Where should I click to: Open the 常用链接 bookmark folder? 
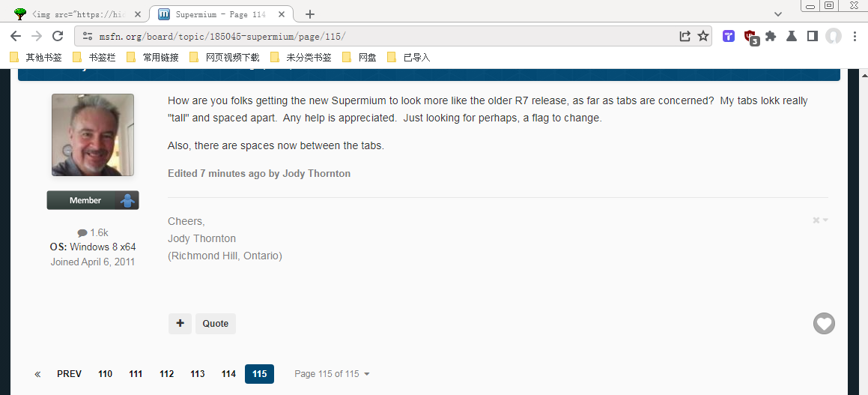click(x=153, y=57)
